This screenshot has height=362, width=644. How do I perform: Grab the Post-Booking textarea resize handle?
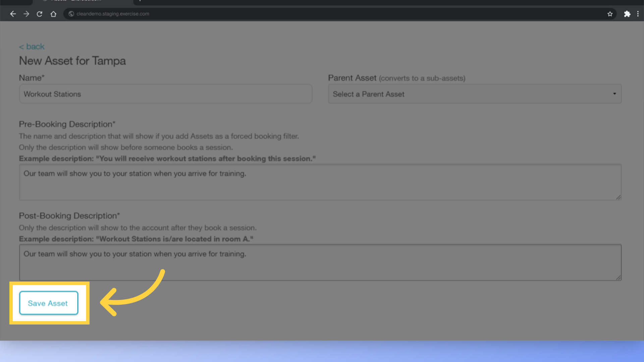[x=618, y=278]
